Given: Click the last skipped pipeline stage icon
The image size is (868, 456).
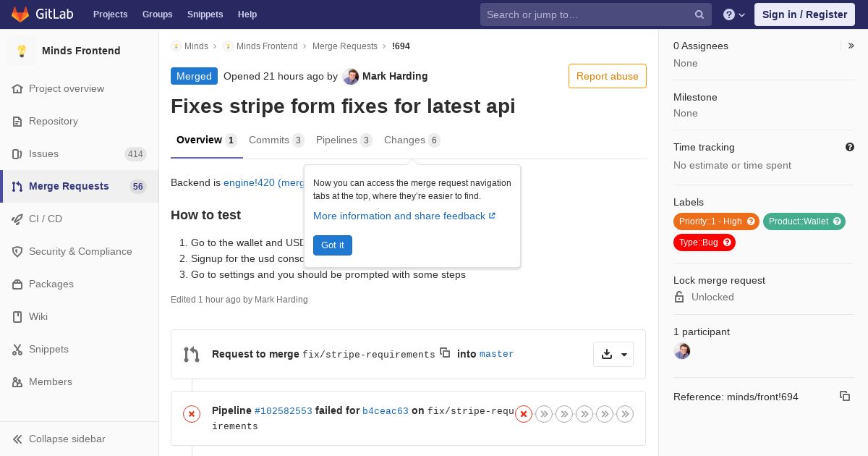Looking at the screenshot, I should pyautogui.click(x=625, y=414).
